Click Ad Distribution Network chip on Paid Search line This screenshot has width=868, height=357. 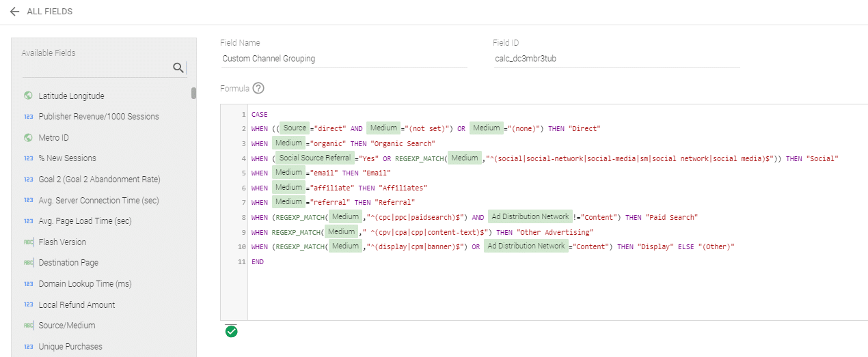(x=530, y=217)
